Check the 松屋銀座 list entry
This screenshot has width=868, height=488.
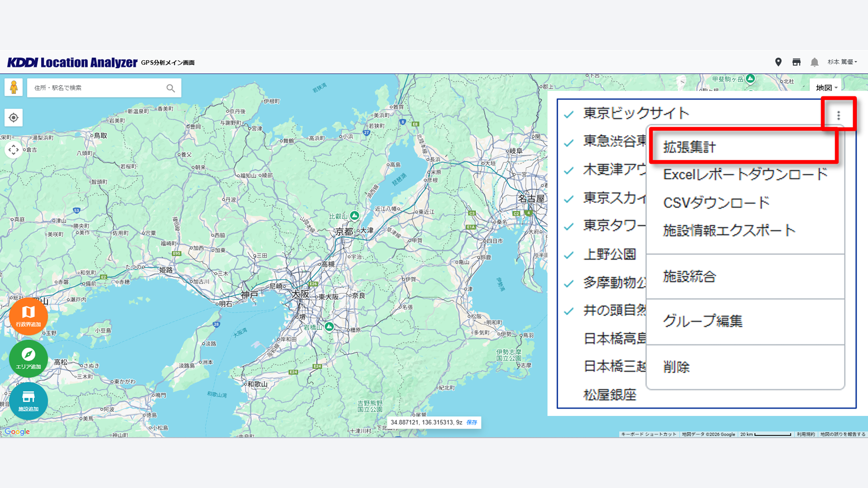[x=610, y=395]
